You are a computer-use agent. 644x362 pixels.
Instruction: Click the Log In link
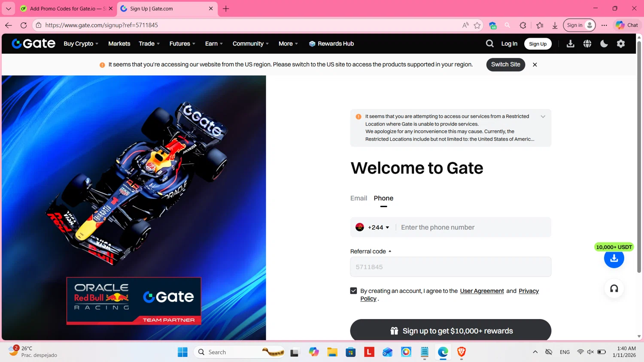(509, 44)
